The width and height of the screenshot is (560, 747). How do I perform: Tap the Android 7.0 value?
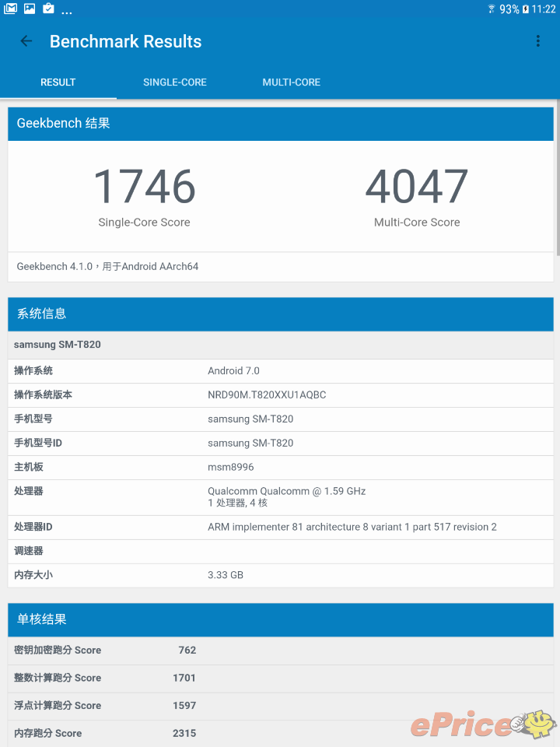click(x=233, y=370)
